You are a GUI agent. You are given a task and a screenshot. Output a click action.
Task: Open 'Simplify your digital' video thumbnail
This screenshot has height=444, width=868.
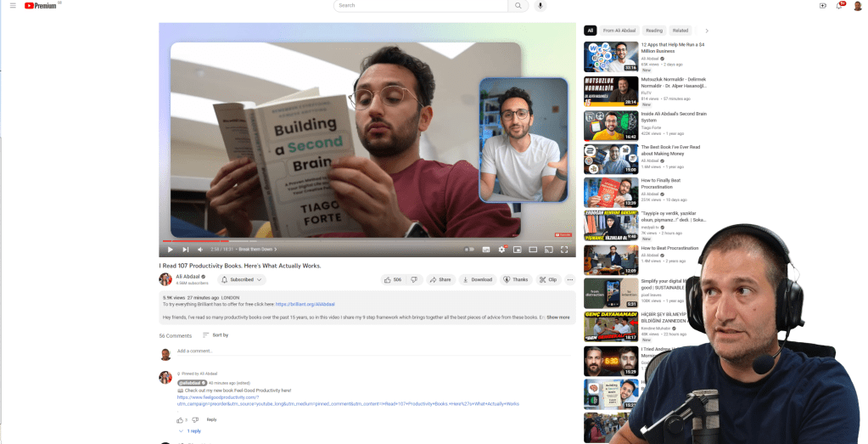click(x=611, y=293)
